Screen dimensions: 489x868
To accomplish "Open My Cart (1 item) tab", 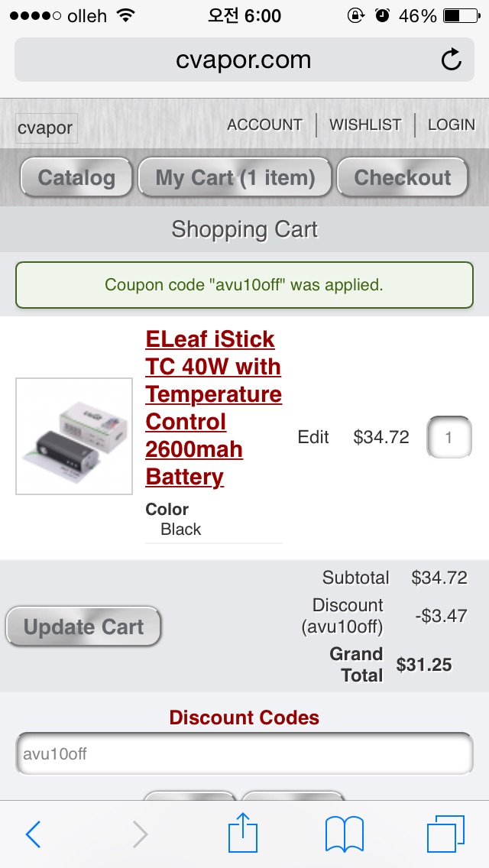I will click(235, 178).
